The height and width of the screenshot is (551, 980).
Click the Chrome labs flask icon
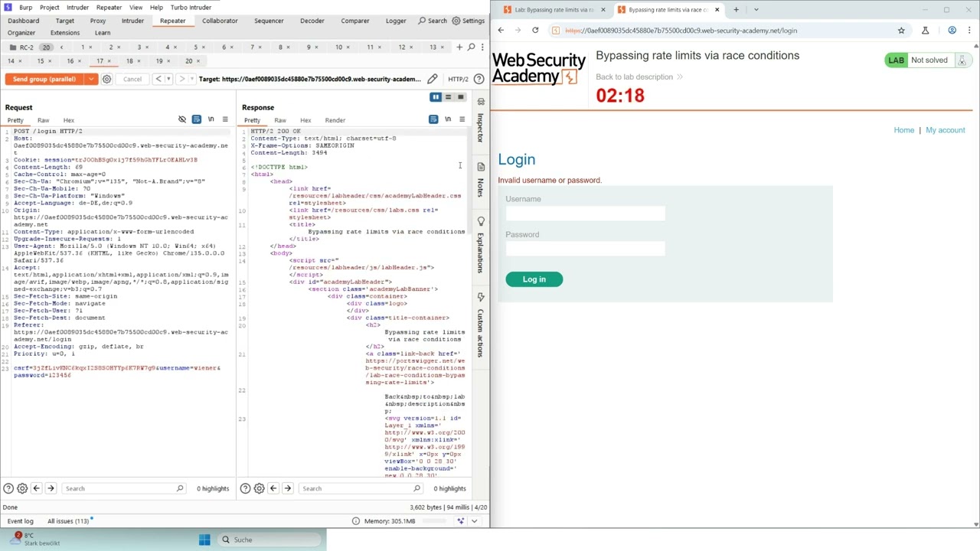click(x=925, y=31)
